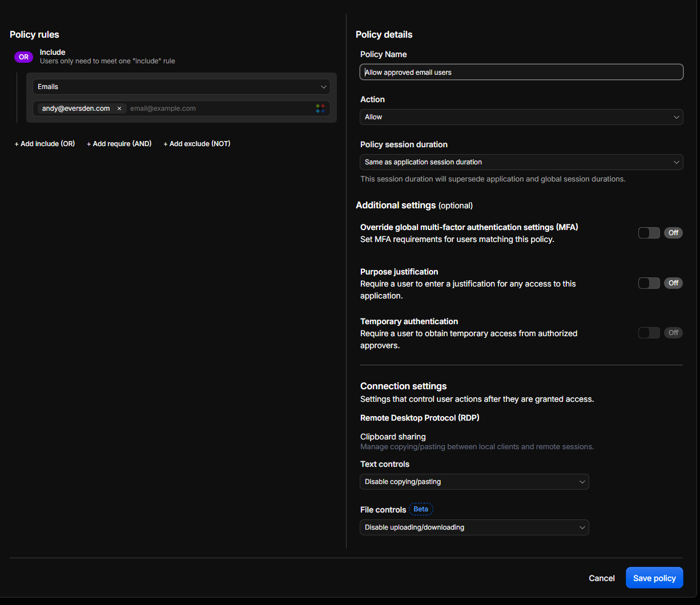Click the colorful extension icon in email field
Image resolution: width=700 pixels, height=605 pixels.
320,108
